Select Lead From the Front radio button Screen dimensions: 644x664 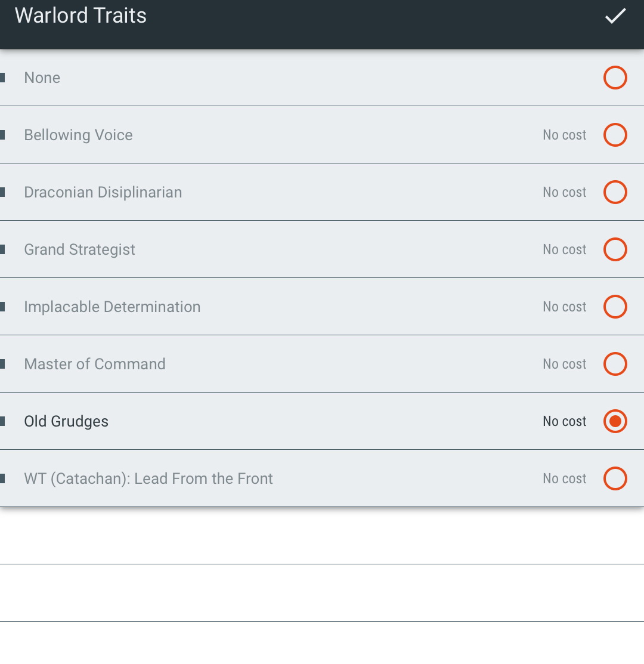[x=615, y=478]
